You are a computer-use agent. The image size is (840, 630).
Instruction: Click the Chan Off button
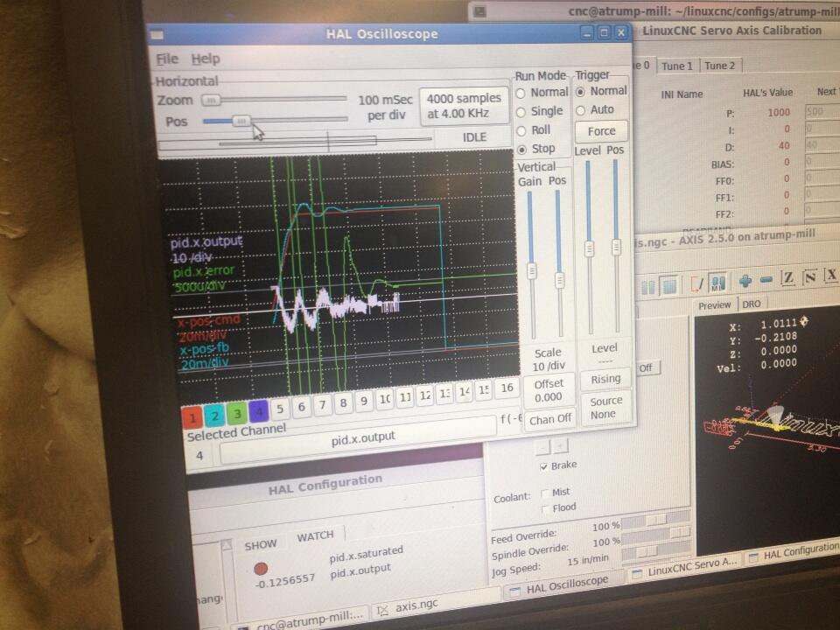pyautogui.click(x=550, y=419)
